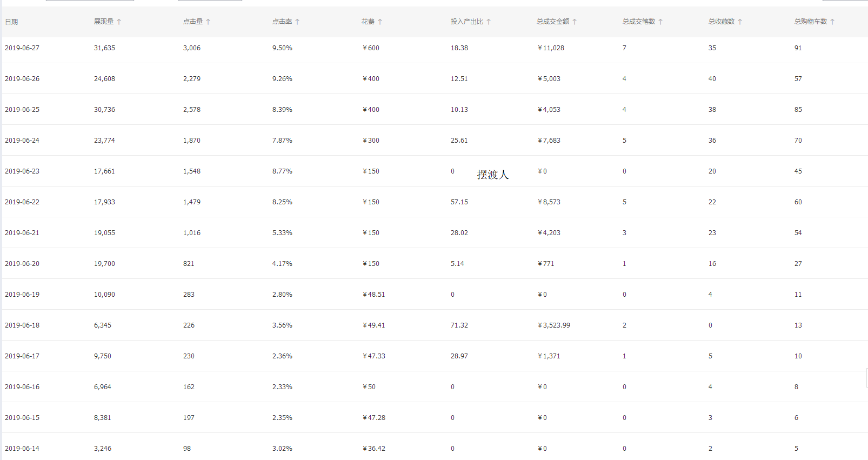Viewport: 868px width, 460px height.
Task: Click transaction amount ¥3,523.99
Action: [x=554, y=325]
